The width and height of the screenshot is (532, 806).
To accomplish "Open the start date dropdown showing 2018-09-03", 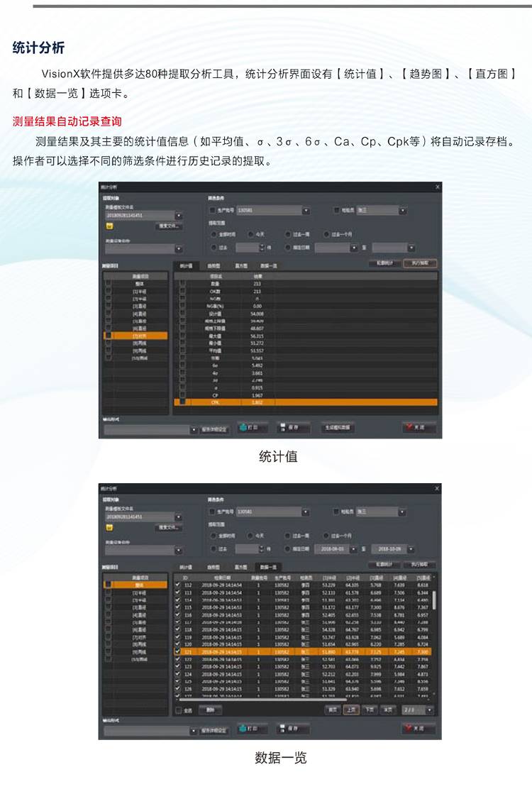I will point(354,549).
